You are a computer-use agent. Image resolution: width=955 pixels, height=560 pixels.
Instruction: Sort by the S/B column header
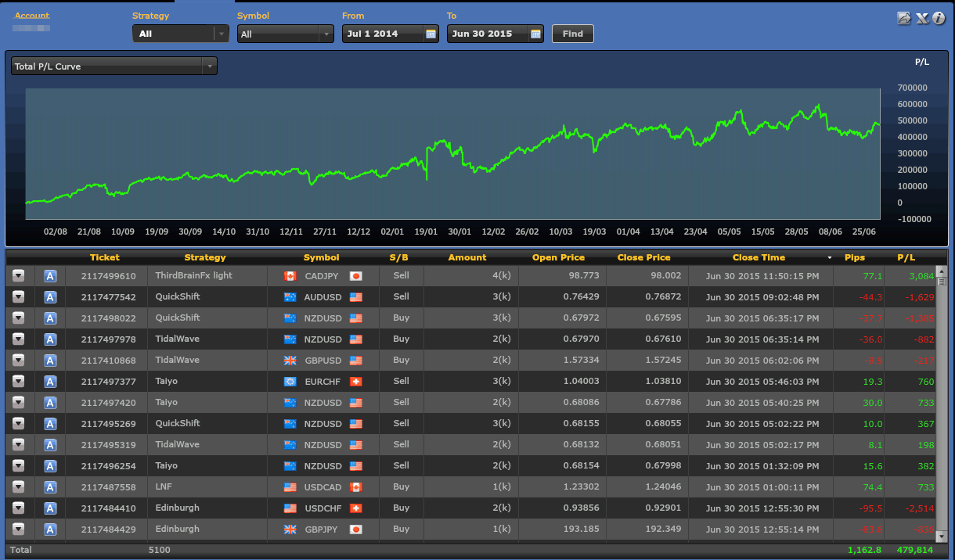pos(399,257)
